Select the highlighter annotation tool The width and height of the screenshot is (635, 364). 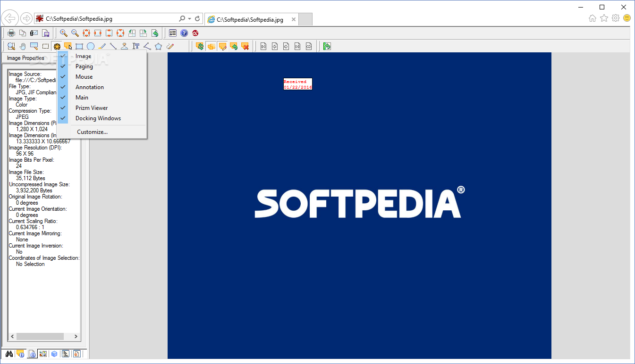(102, 46)
